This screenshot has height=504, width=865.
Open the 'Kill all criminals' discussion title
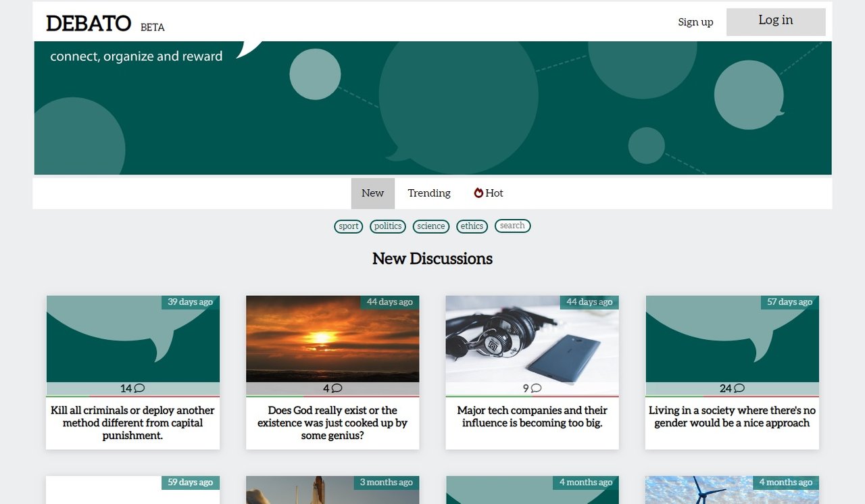[x=132, y=423]
